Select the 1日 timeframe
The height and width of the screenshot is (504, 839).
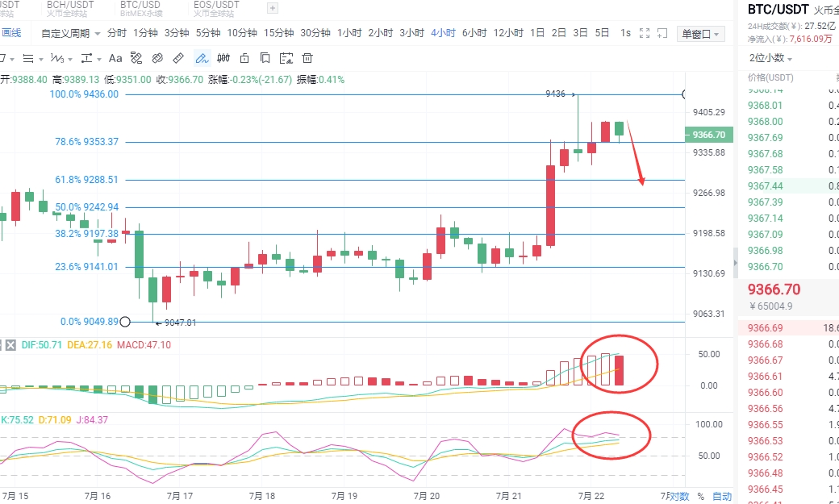click(x=537, y=33)
